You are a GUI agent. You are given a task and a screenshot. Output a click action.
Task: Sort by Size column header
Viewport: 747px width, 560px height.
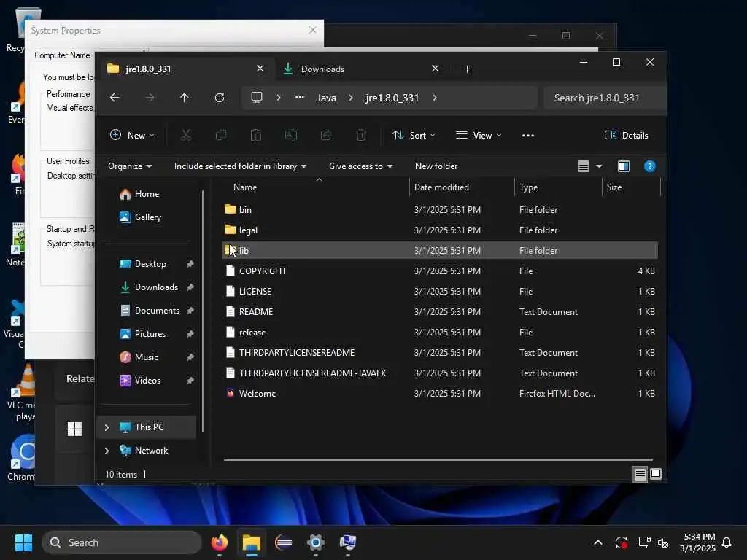[x=614, y=187]
